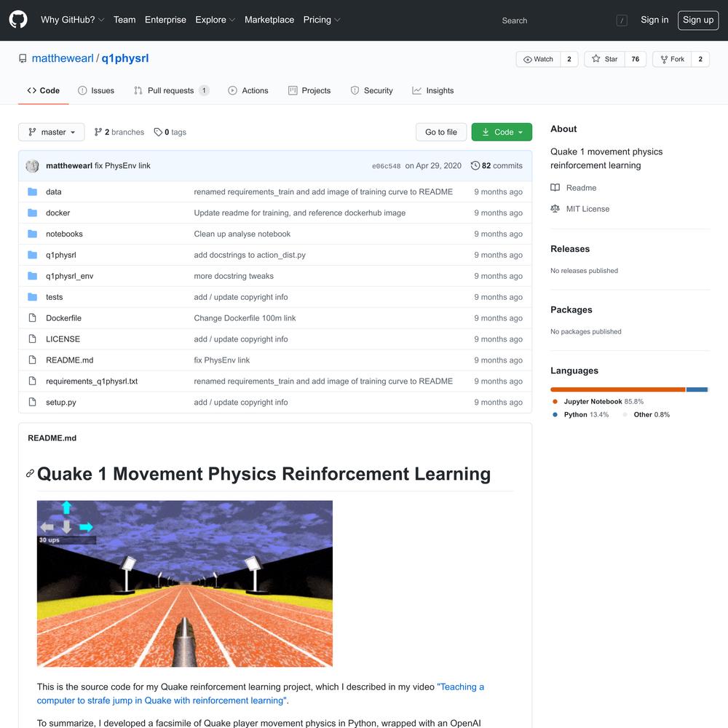
Task: Click the Quake track README image
Action: [185, 584]
